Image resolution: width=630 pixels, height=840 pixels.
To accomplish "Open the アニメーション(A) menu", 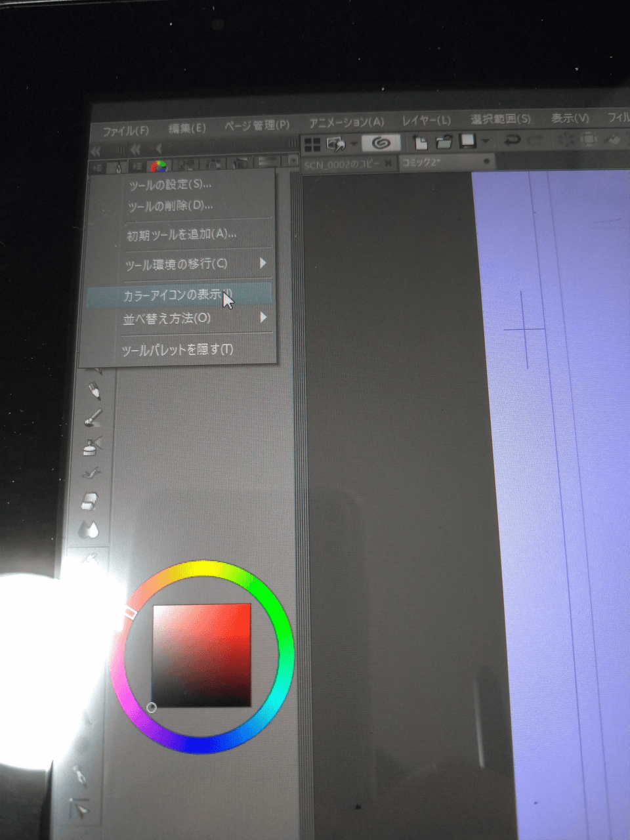I will pyautogui.click(x=346, y=122).
